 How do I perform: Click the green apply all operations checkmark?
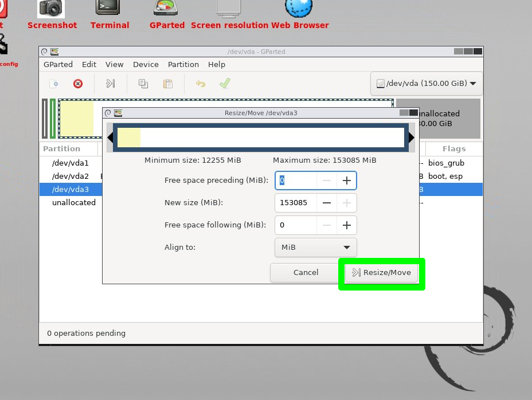(x=225, y=84)
